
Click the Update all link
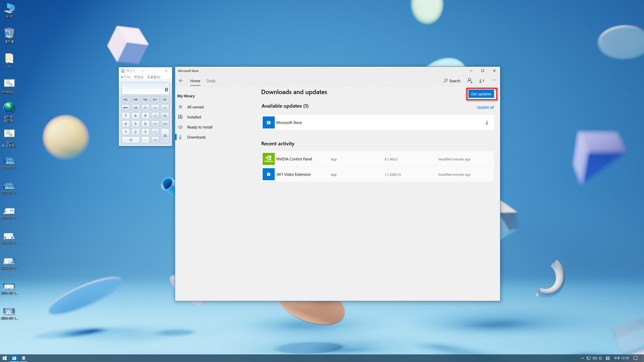(485, 108)
